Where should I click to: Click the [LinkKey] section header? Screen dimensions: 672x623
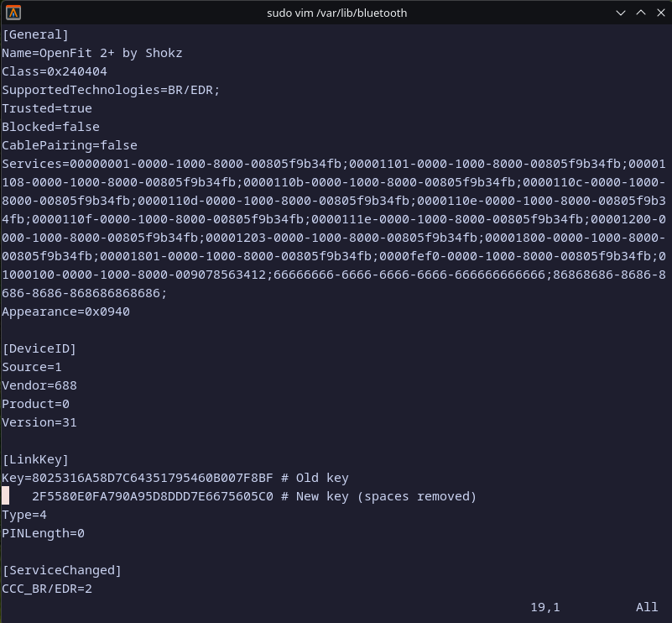coord(35,459)
